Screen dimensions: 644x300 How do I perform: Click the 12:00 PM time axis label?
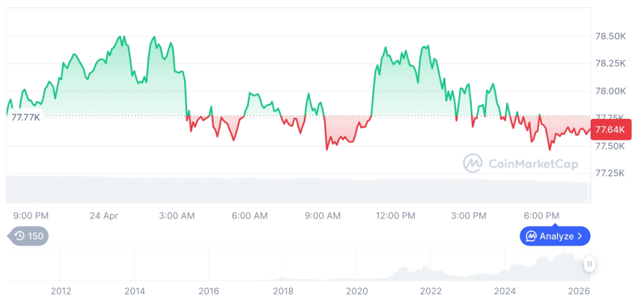tap(395, 215)
